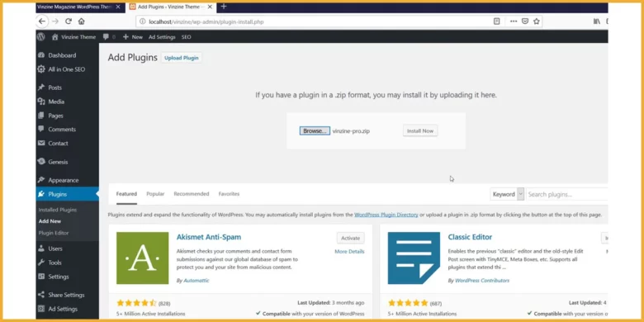This screenshot has height=322, width=644.
Task: Open SEO in the admin bar
Action: pyautogui.click(x=186, y=37)
